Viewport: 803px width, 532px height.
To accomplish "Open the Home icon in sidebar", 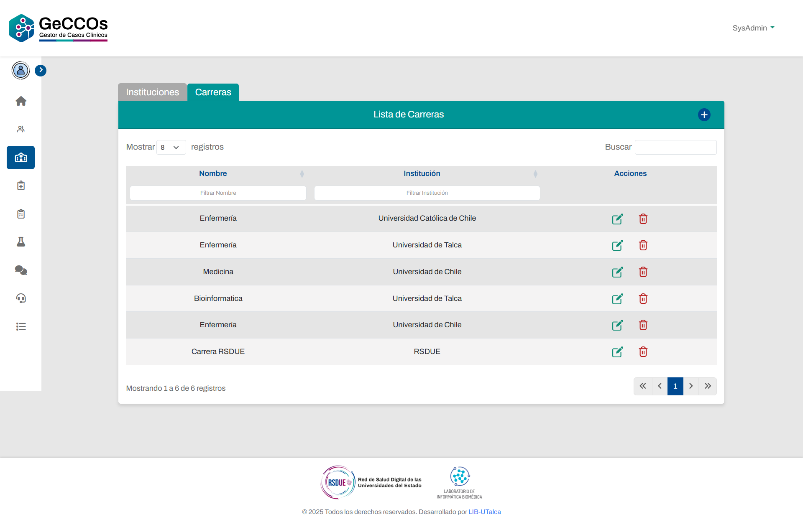I will [21, 101].
